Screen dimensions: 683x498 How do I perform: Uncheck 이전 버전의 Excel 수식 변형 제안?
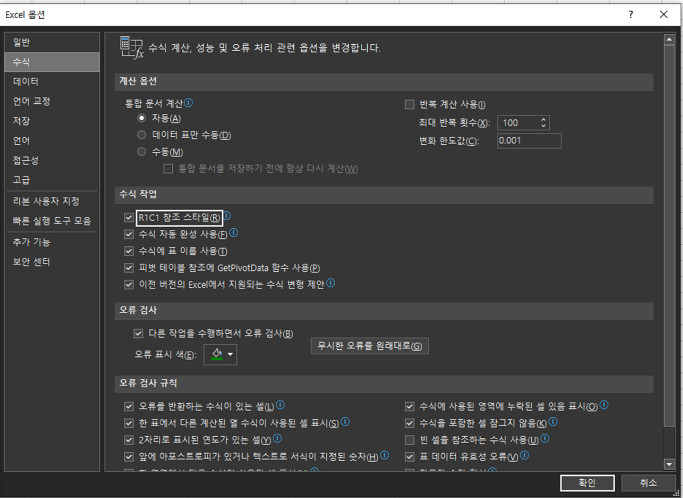[x=128, y=285]
